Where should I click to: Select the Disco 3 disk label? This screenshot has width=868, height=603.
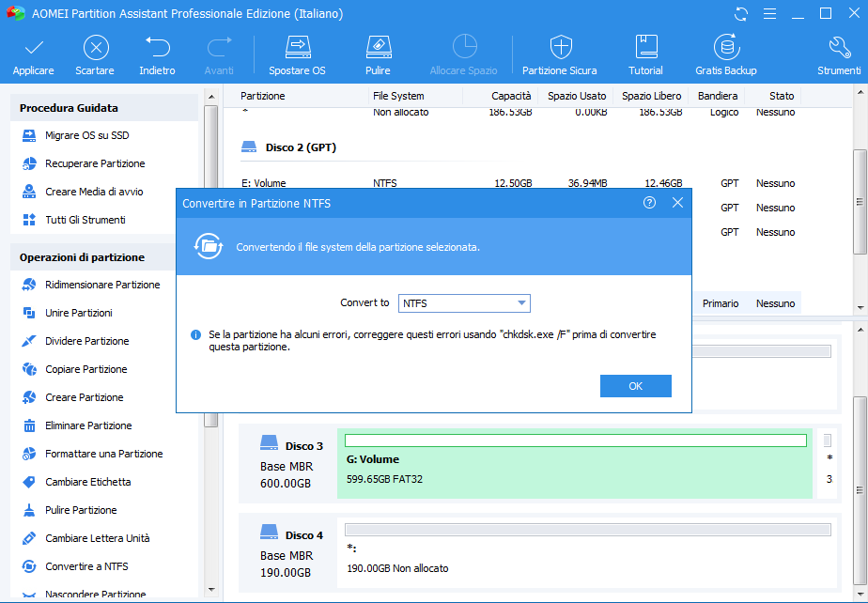[304, 446]
